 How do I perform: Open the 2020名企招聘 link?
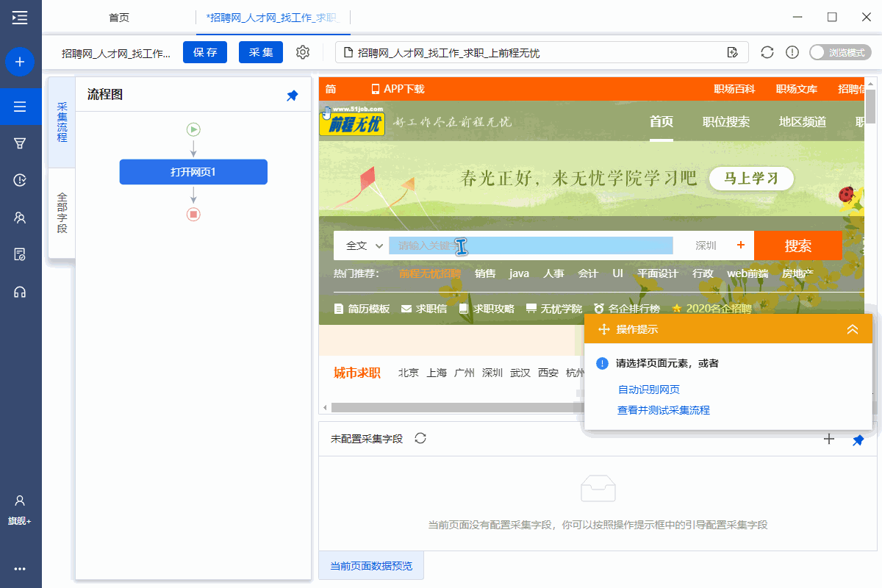click(711, 309)
